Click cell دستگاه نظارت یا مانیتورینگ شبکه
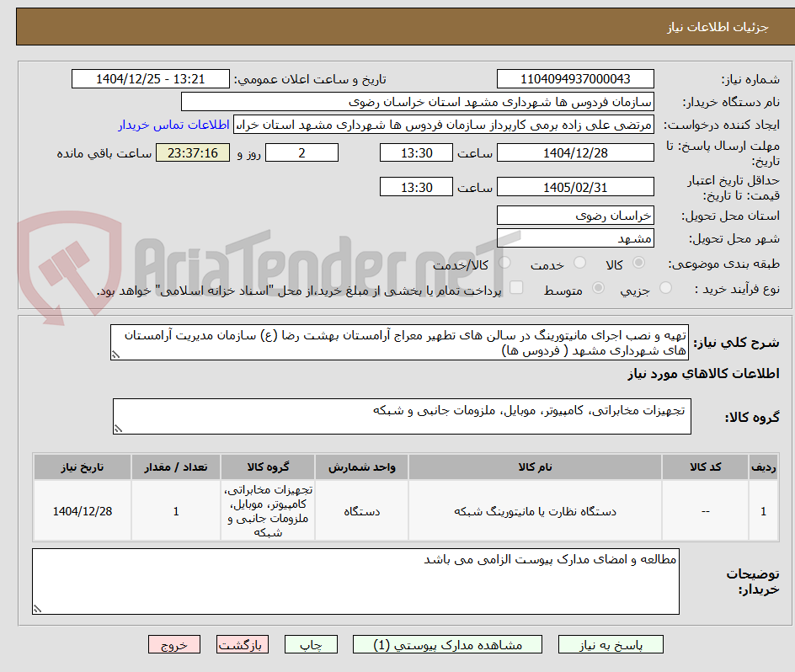Screen dimensions: 795x672 click(535, 511)
